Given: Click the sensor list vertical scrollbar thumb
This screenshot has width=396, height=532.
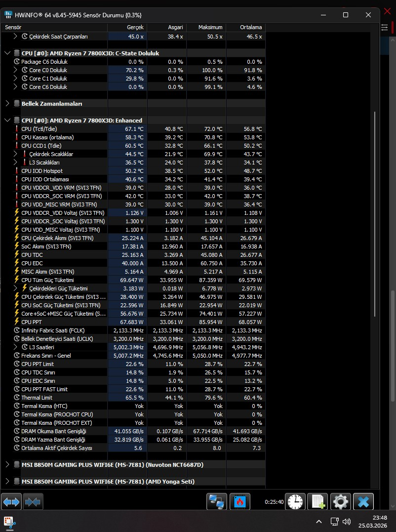Looking at the screenshot, I should (x=375, y=214).
